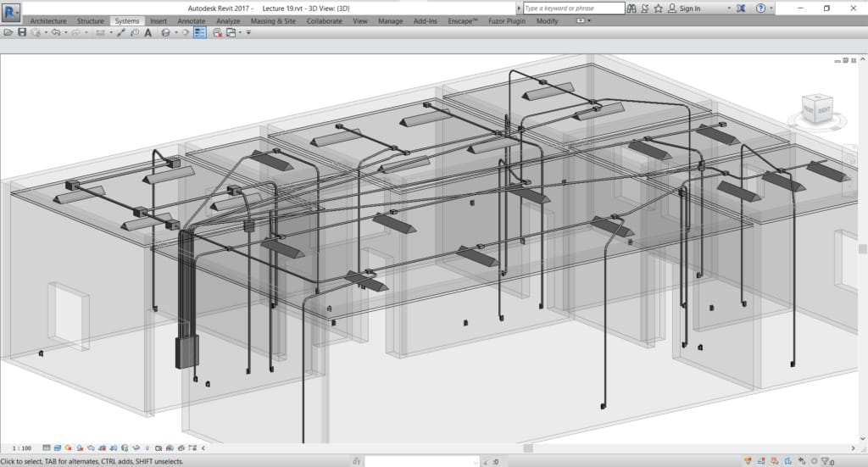Screen dimensions: 868x467
Task: Expand the Measure tool dropdown arrow
Action: [x=111, y=33]
